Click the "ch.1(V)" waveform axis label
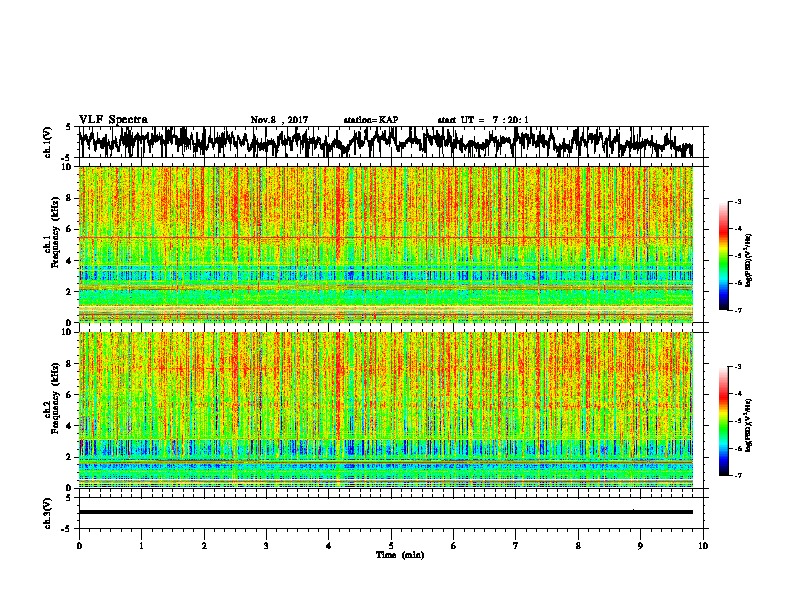This screenshot has width=792, height=612. tap(47, 142)
